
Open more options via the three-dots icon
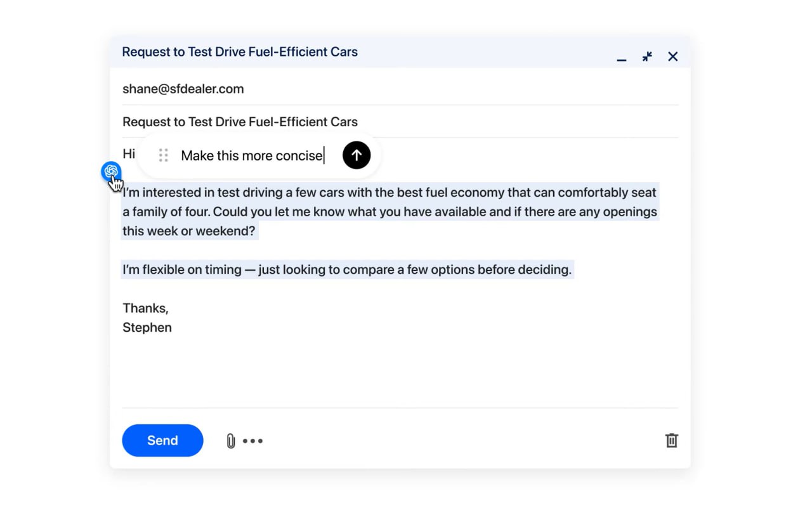click(x=252, y=441)
